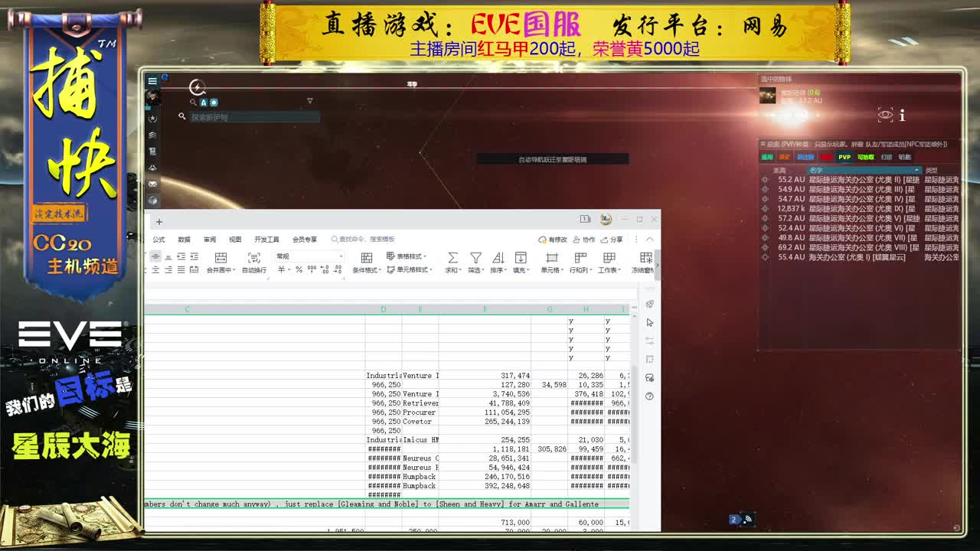This screenshot has height=551, width=980.
Task: Click the EVE network status icon
Action: (x=748, y=520)
